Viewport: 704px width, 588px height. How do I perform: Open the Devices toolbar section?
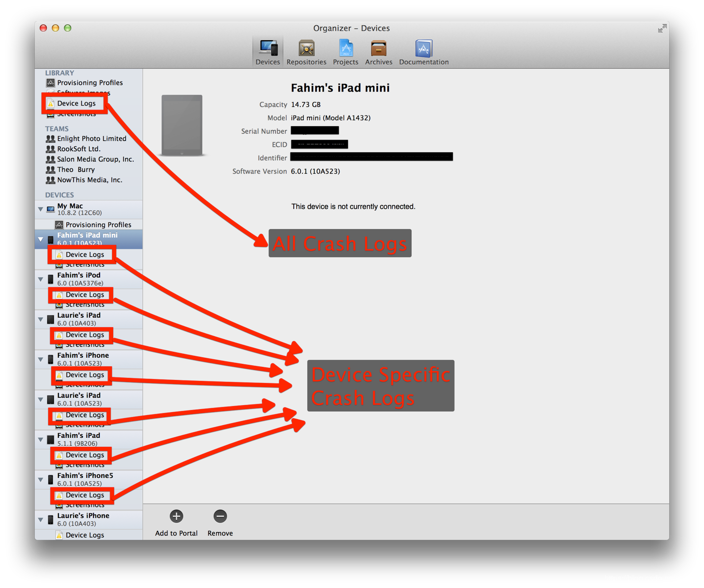click(x=268, y=52)
